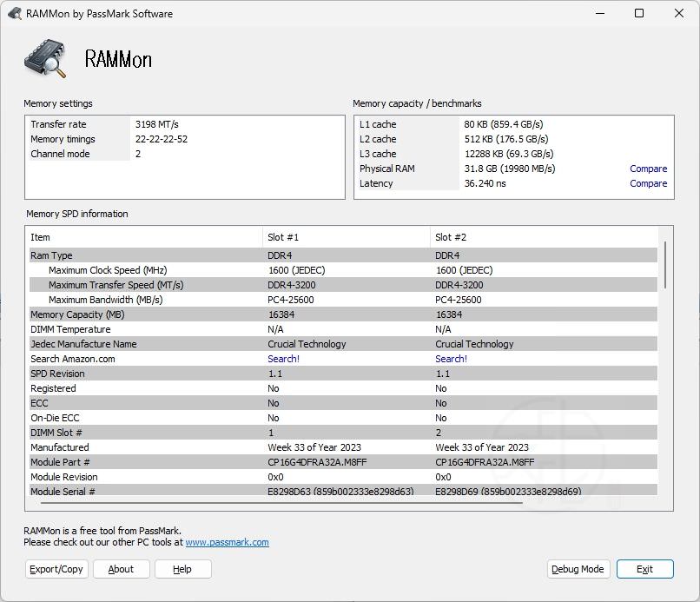Select the Channel mode row label
Image resolution: width=700 pixels, height=602 pixels.
(x=60, y=154)
